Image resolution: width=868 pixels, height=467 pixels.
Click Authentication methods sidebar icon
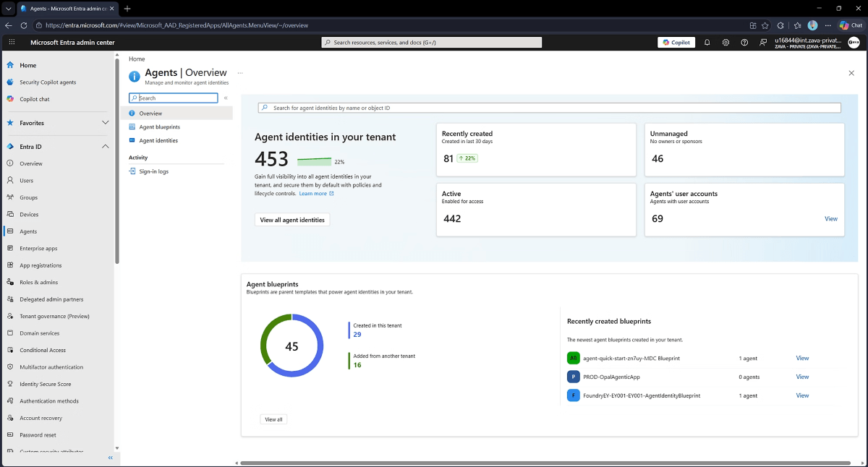pos(10,401)
